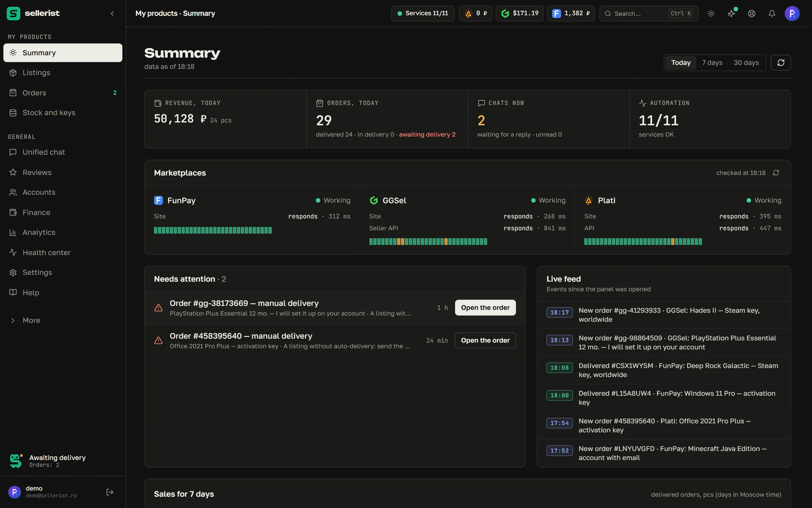Open Unified chat

pos(63,152)
